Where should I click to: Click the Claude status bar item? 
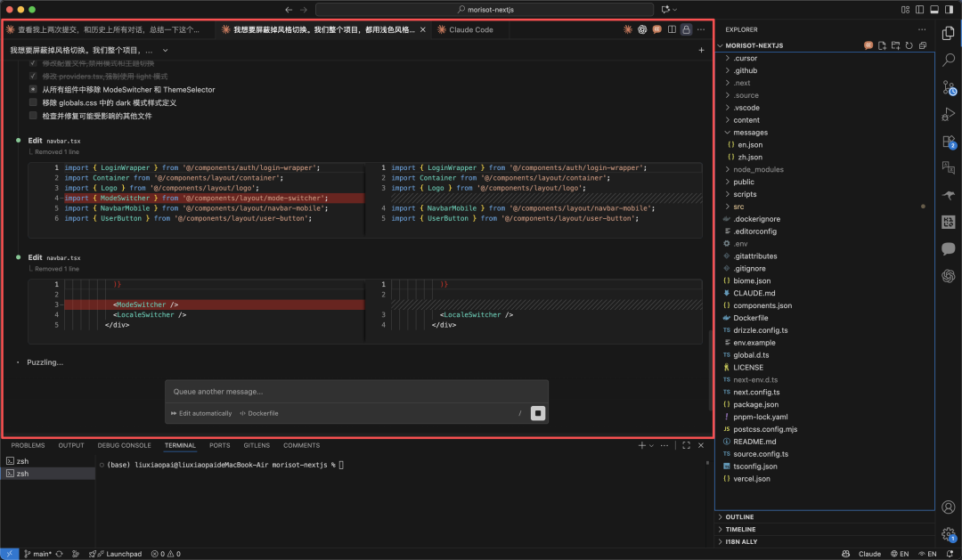pos(869,554)
